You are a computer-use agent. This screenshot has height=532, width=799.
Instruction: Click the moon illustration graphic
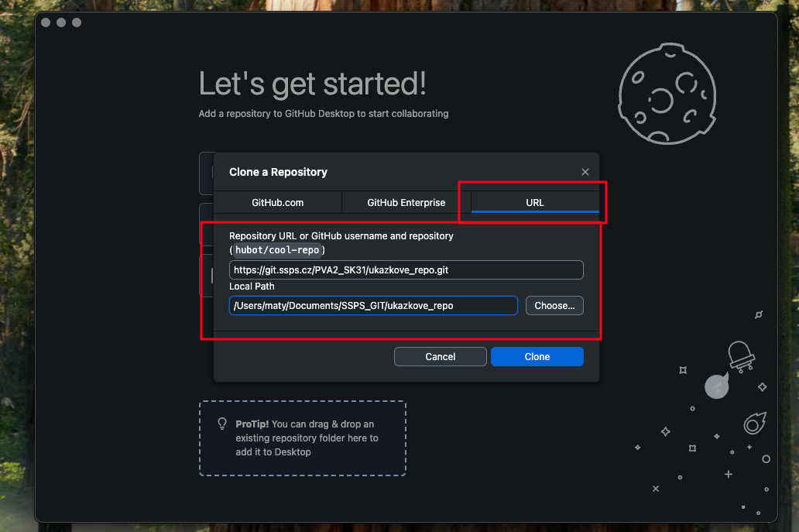pos(667,94)
